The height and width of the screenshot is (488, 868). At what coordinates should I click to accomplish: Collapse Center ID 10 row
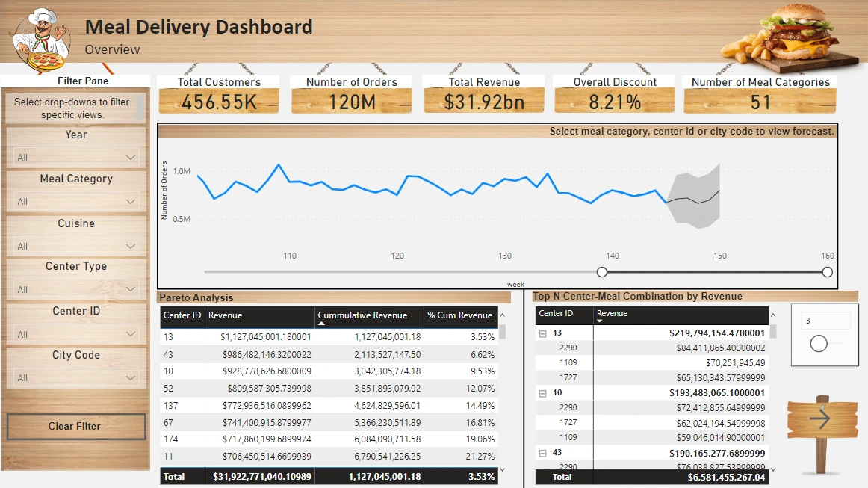pos(542,393)
